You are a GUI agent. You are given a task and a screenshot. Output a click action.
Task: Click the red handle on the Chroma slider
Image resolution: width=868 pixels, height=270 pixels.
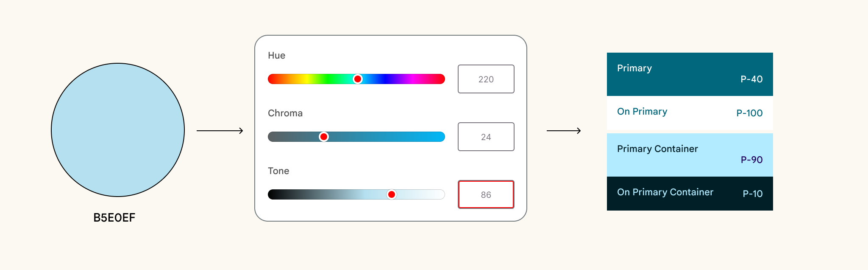point(324,137)
